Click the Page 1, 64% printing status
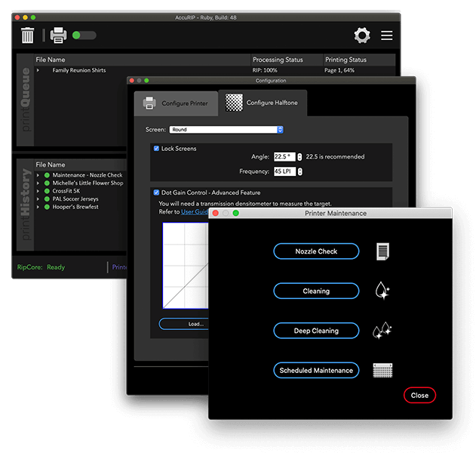Image resolution: width=476 pixels, height=453 pixels. [339, 70]
